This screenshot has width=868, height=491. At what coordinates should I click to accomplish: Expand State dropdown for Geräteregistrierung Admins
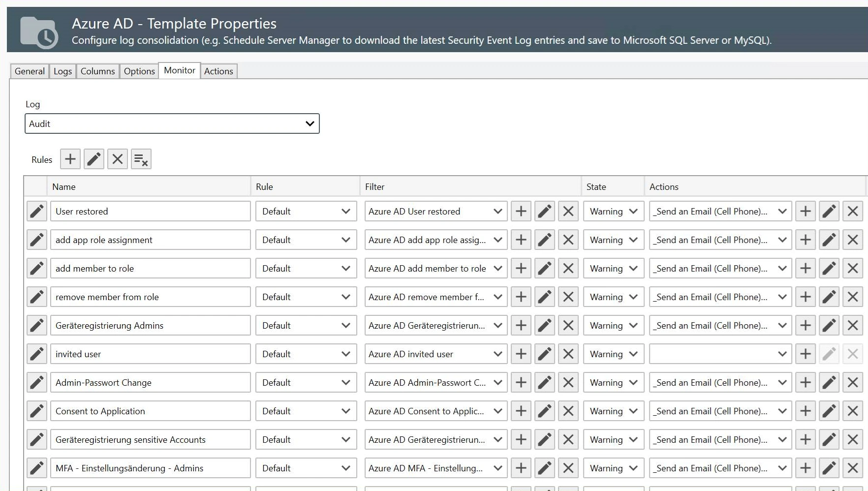(x=613, y=325)
